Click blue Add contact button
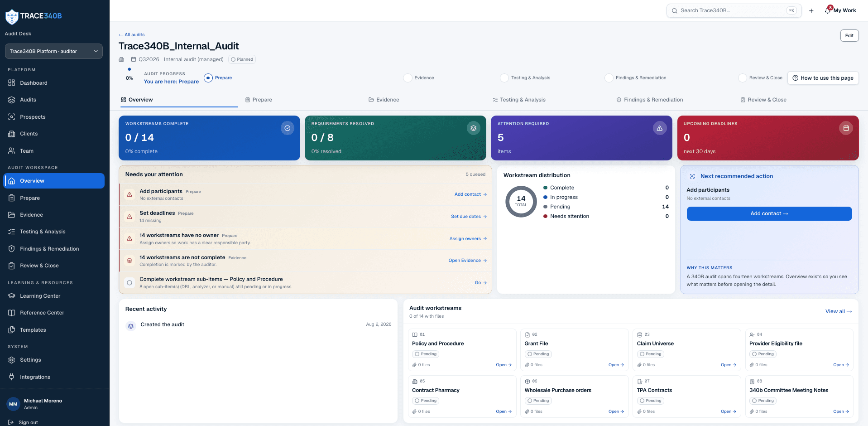This screenshot has width=868, height=426. click(769, 214)
